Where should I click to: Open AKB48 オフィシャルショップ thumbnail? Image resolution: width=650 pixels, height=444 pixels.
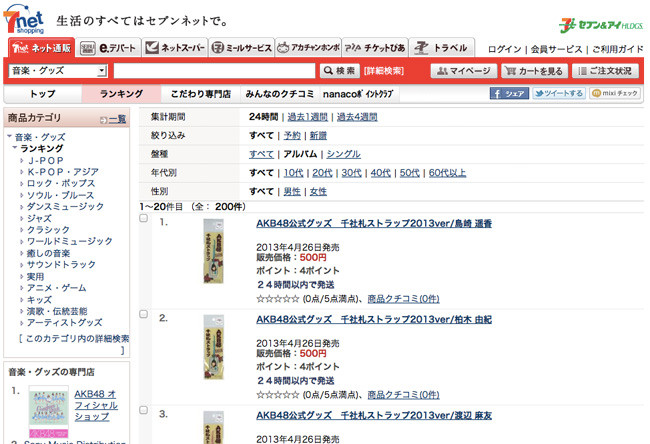tap(49, 412)
